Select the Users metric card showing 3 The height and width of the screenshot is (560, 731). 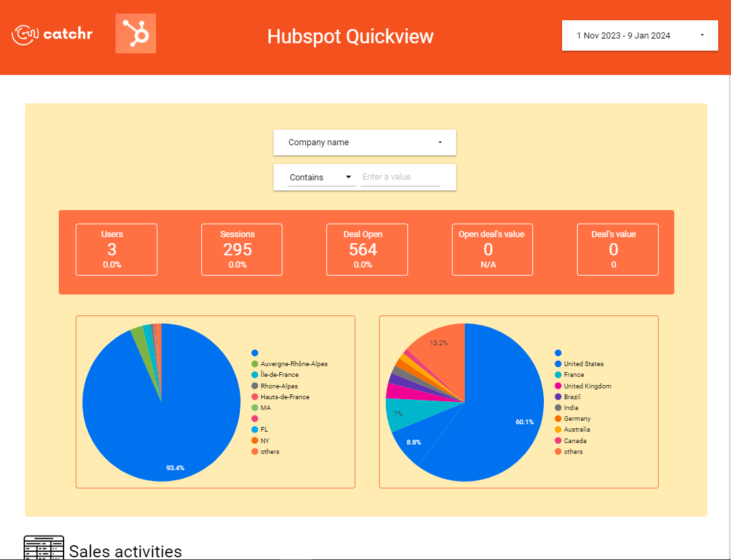[116, 249]
